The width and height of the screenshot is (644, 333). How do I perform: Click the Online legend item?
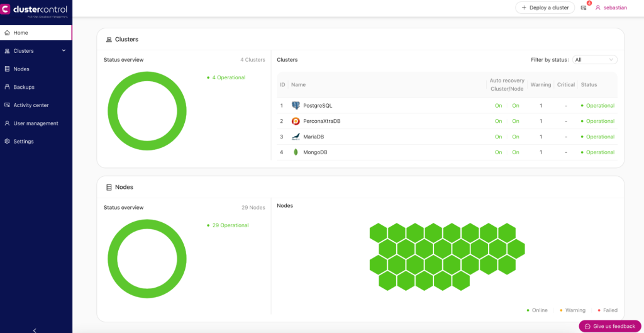[x=537, y=310]
